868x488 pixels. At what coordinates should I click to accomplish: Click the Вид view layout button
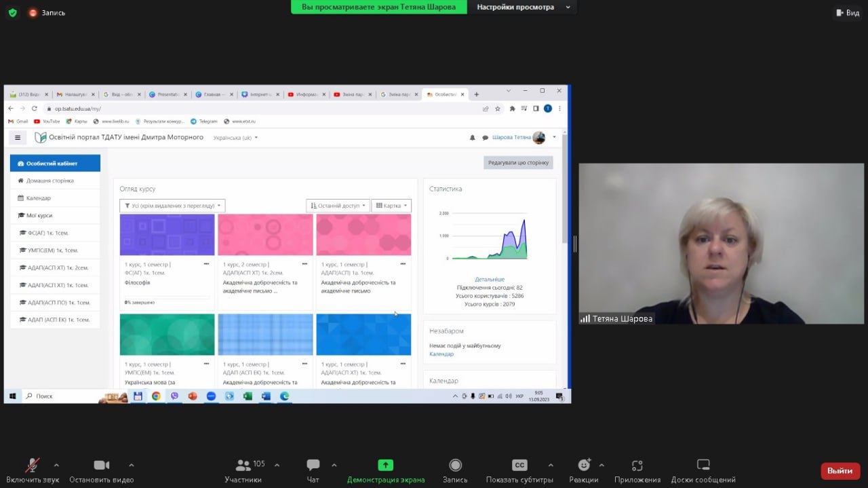click(x=847, y=12)
